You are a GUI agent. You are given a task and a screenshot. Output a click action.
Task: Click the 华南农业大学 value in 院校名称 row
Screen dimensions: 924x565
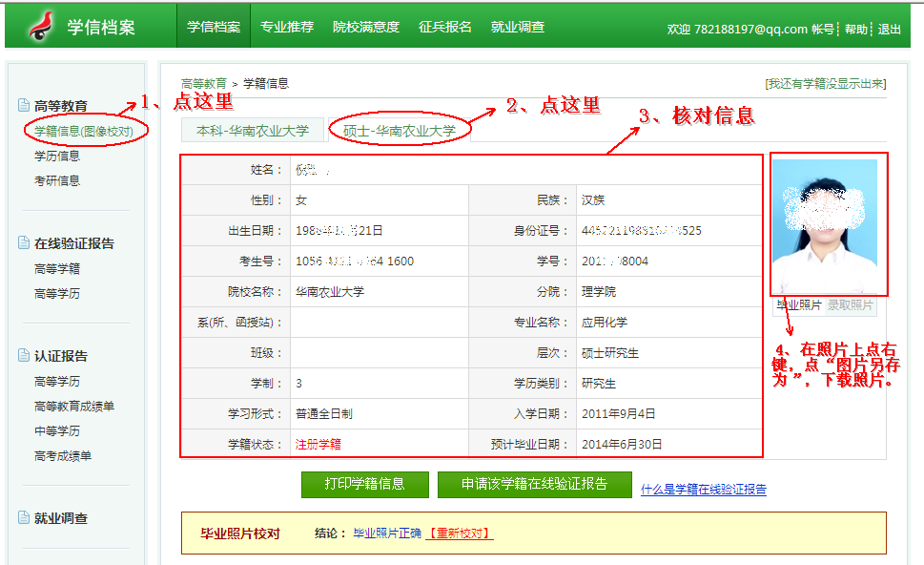coord(330,291)
